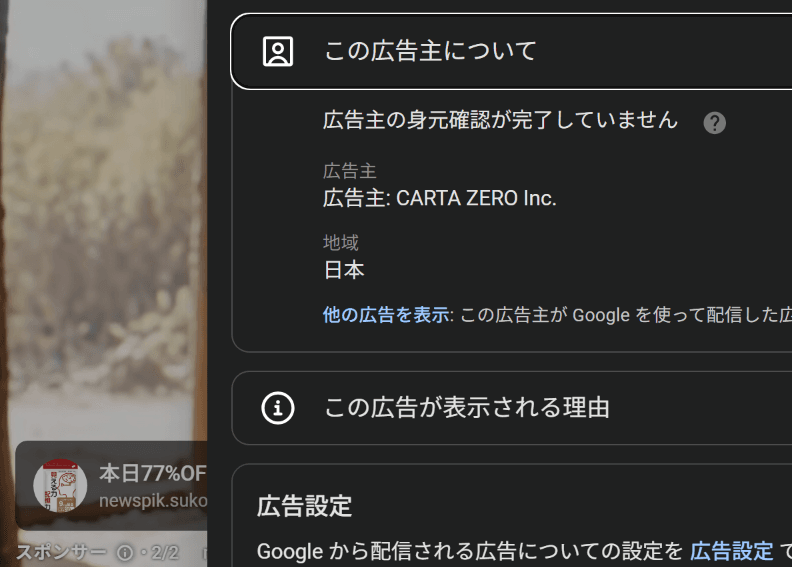Collapse the この広告主について section
Image resolution: width=792 pixels, height=567 pixels.
[x=511, y=51]
